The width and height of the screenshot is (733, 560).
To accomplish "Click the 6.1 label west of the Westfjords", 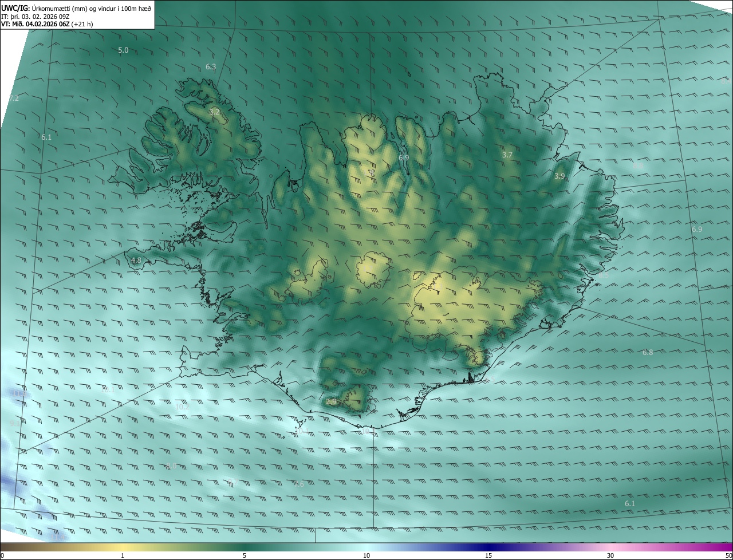I will coord(46,137).
